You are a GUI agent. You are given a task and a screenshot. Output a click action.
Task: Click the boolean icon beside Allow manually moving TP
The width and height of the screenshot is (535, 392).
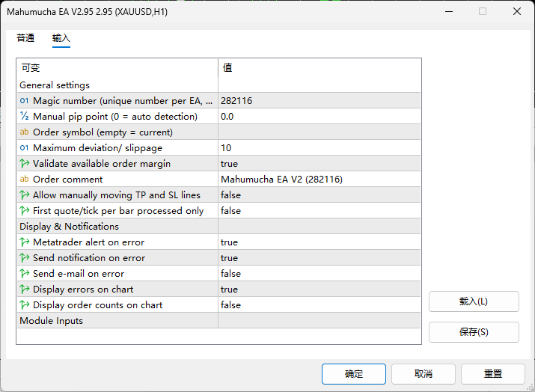pyautogui.click(x=24, y=195)
